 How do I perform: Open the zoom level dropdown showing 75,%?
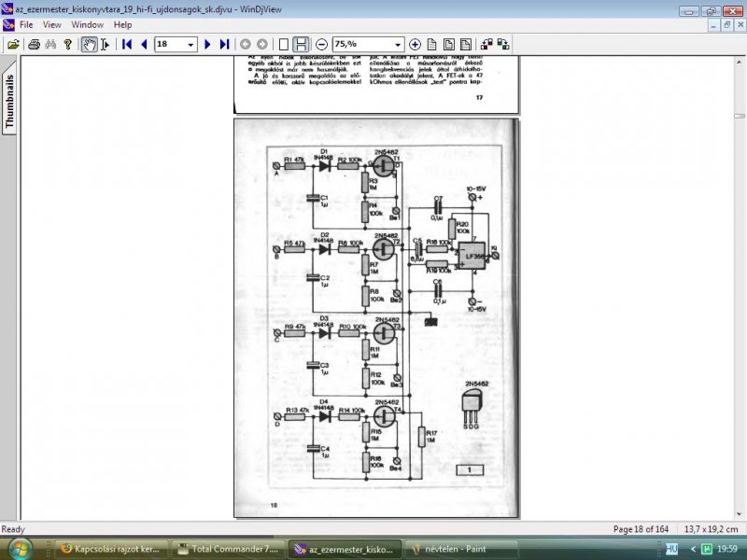398,45
